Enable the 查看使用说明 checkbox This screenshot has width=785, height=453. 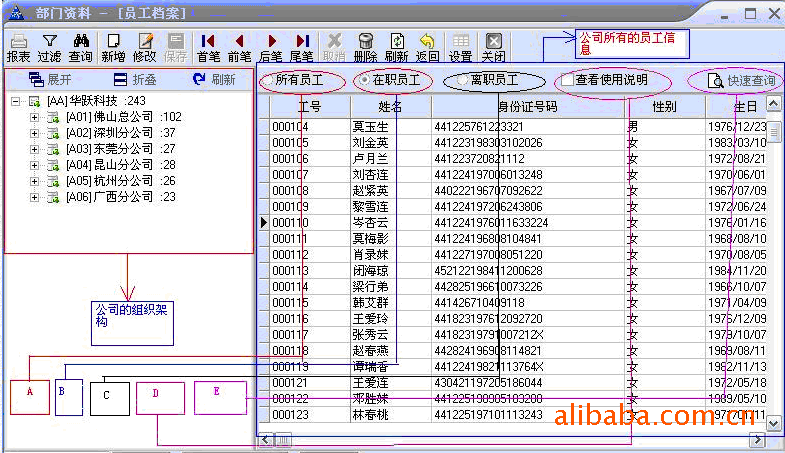pyautogui.click(x=567, y=80)
